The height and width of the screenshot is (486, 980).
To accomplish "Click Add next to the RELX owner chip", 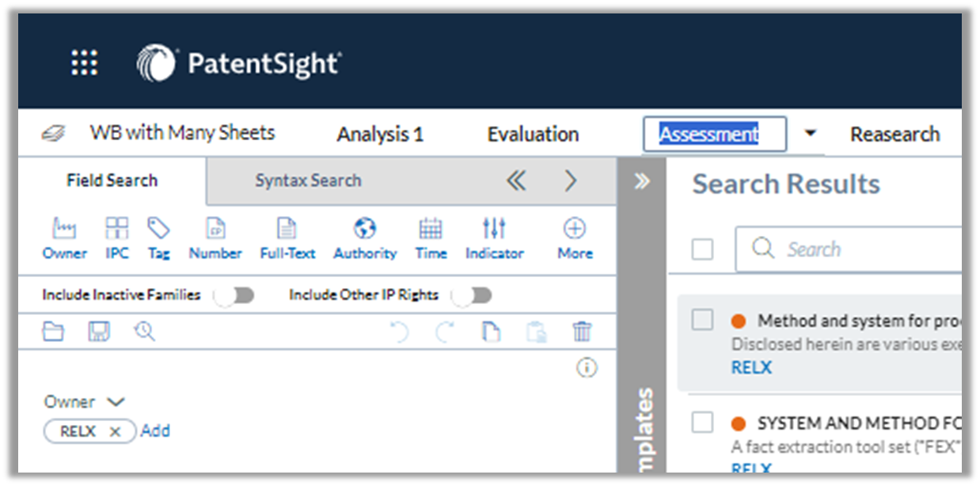I will click(x=156, y=431).
